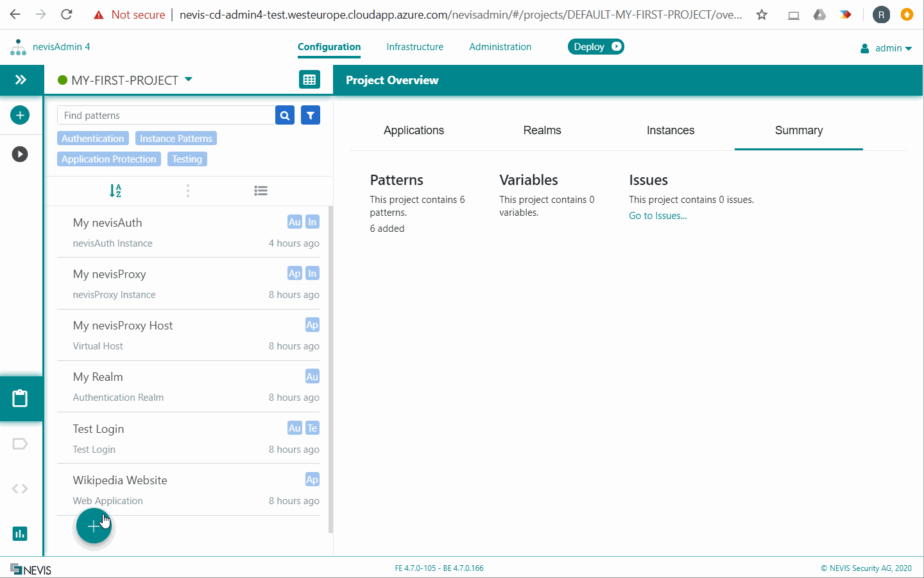The width and height of the screenshot is (924, 578).
Task: Click the NEVIS logo in footer
Action: point(31,569)
